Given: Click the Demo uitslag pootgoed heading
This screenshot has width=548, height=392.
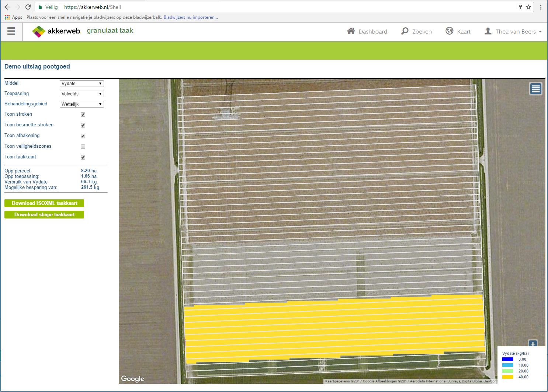Looking at the screenshot, I should 37,67.
